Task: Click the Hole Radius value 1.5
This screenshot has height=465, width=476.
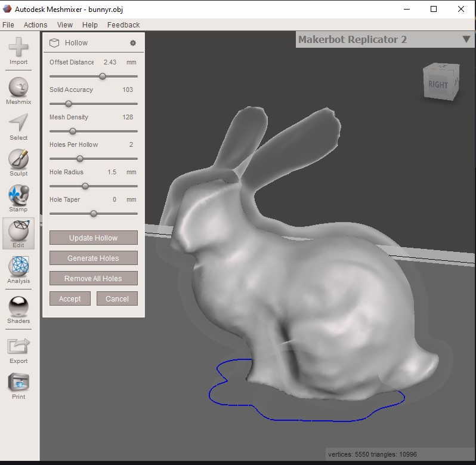Action: pyautogui.click(x=112, y=172)
